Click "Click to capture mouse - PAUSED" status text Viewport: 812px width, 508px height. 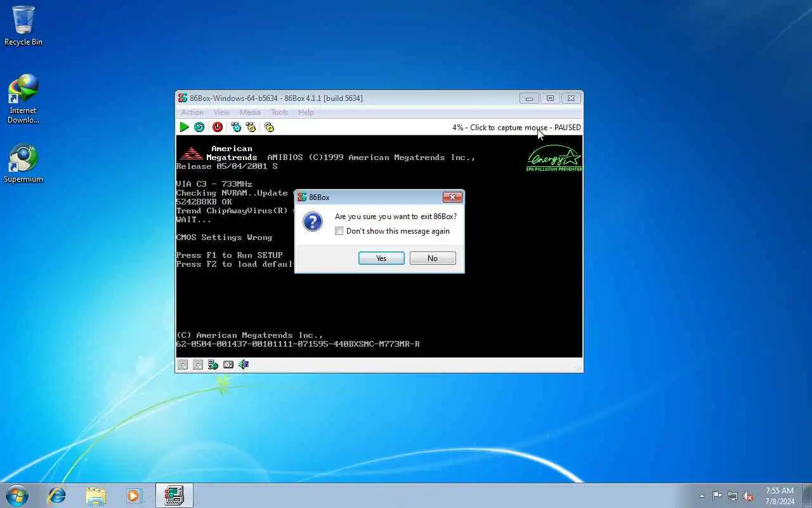[525, 128]
